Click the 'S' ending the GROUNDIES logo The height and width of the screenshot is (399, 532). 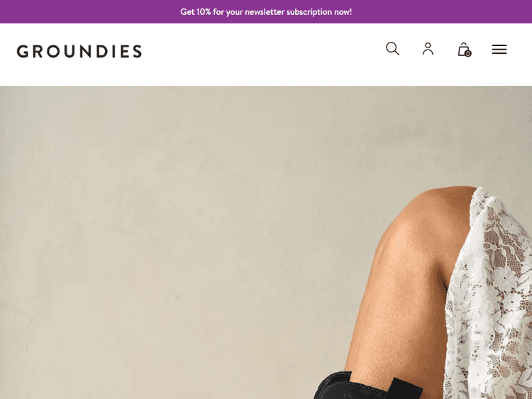(137, 52)
